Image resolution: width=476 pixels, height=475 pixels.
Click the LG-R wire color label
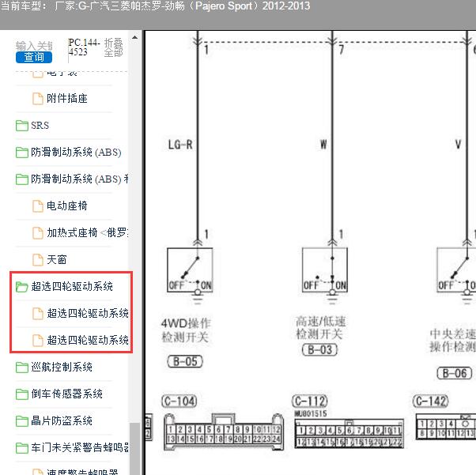click(x=180, y=145)
